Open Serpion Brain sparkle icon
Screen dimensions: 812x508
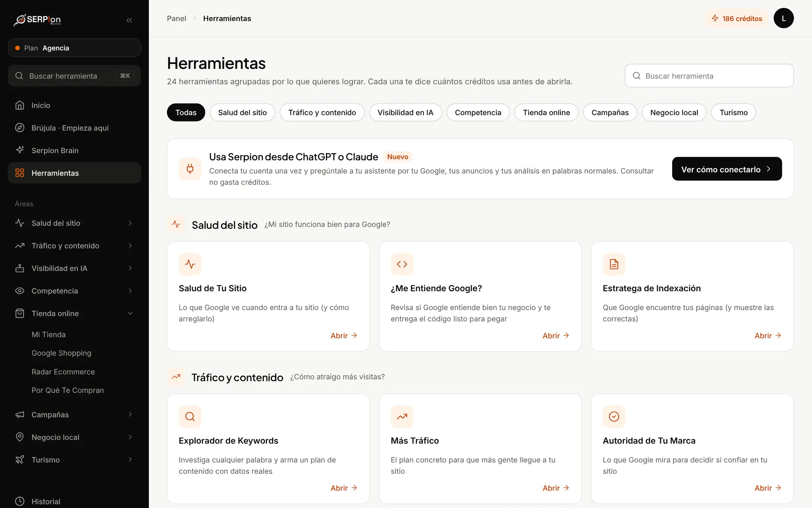[20, 150]
